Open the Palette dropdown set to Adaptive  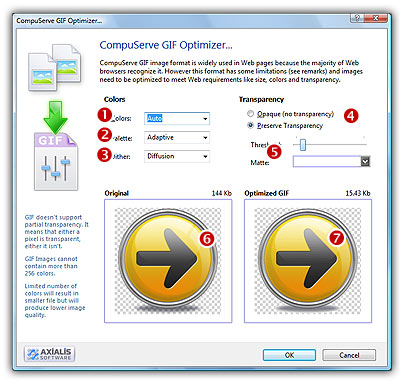177,137
